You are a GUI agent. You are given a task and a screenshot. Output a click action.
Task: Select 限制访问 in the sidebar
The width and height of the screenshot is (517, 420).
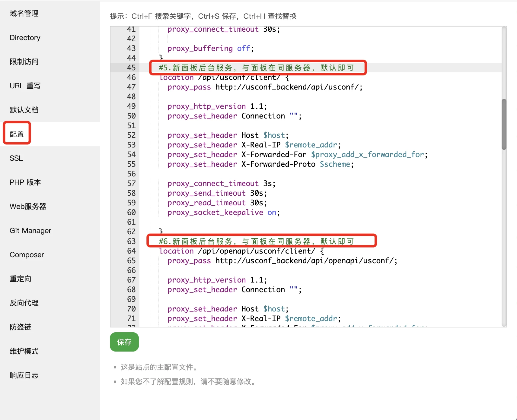tap(24, 62)
